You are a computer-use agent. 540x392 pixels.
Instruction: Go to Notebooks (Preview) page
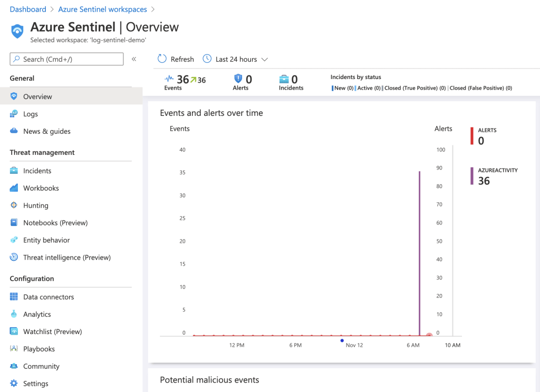(x=55, y=223)
